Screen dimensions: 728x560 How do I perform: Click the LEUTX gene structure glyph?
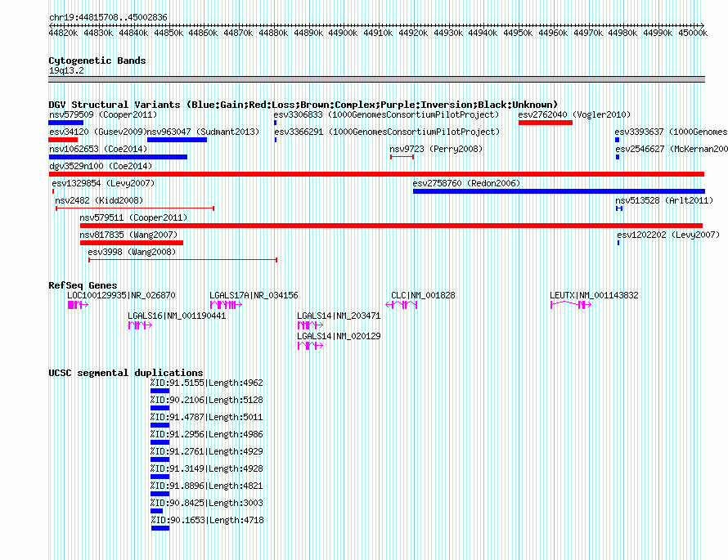click(x=571, y=305)
